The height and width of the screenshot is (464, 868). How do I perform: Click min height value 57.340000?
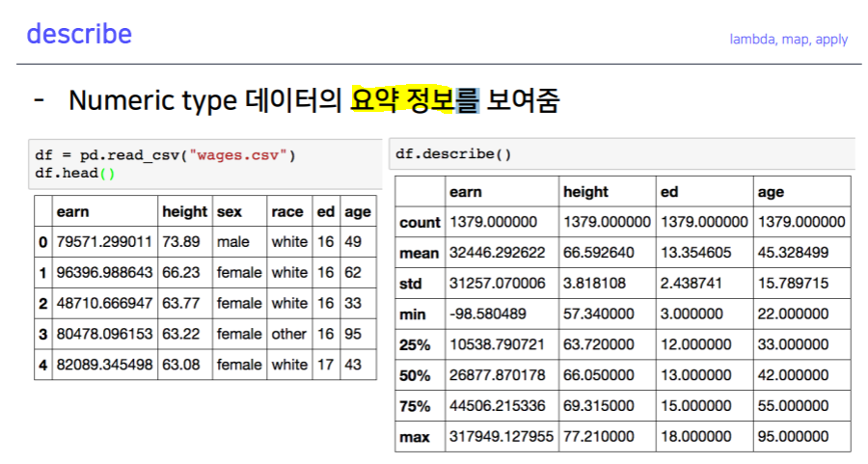[598, 314]
